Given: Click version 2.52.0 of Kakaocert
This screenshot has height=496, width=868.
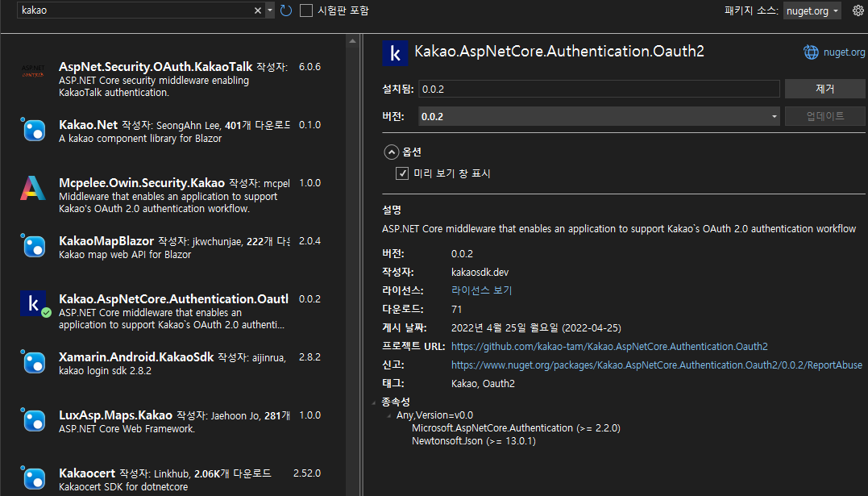Looking at the screenshot, I should (307, 473).
